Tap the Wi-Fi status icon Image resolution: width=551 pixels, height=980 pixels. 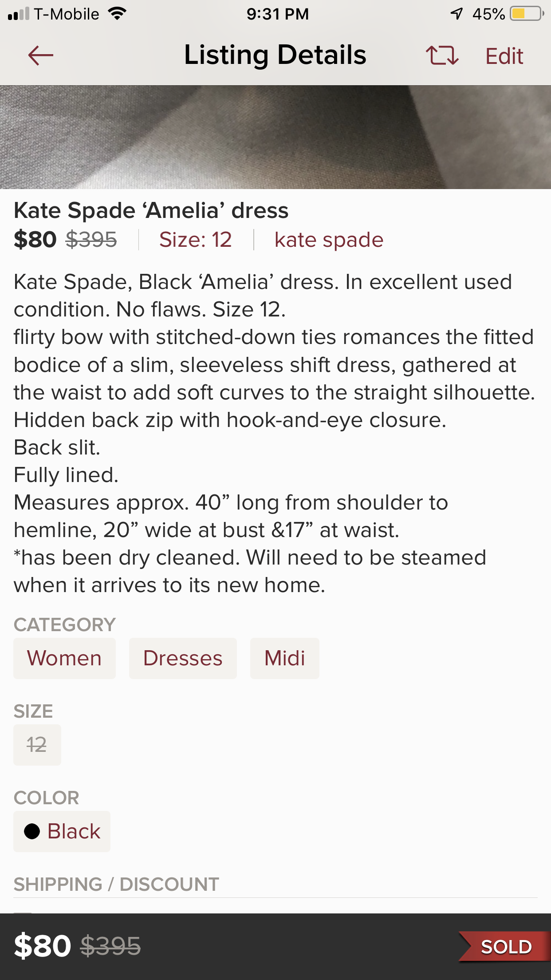118,14
